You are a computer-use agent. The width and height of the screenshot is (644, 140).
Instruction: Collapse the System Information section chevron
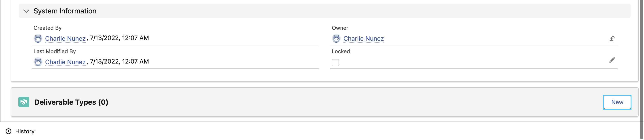point(26,11)
